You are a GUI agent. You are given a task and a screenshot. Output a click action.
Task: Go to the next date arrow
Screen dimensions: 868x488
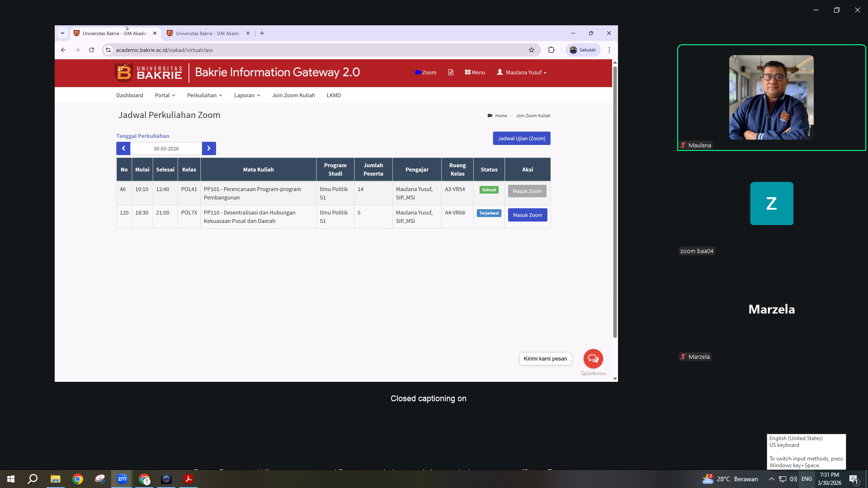pyautogui.click(x=209, y=149)
